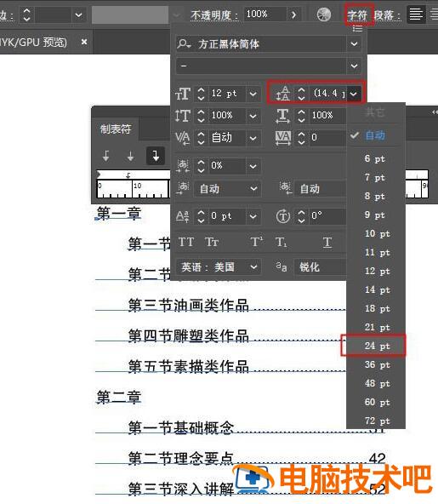Adjust the character rotation stepper
Screen dimensions: 438x504
(x=301, y=216)
